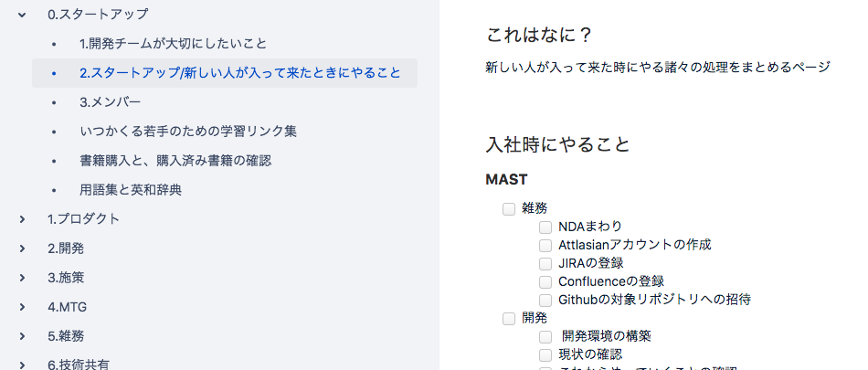Check Githubの対象リポジトリへの招待 checkbox
868x370 pixels.
click(545, 300)
